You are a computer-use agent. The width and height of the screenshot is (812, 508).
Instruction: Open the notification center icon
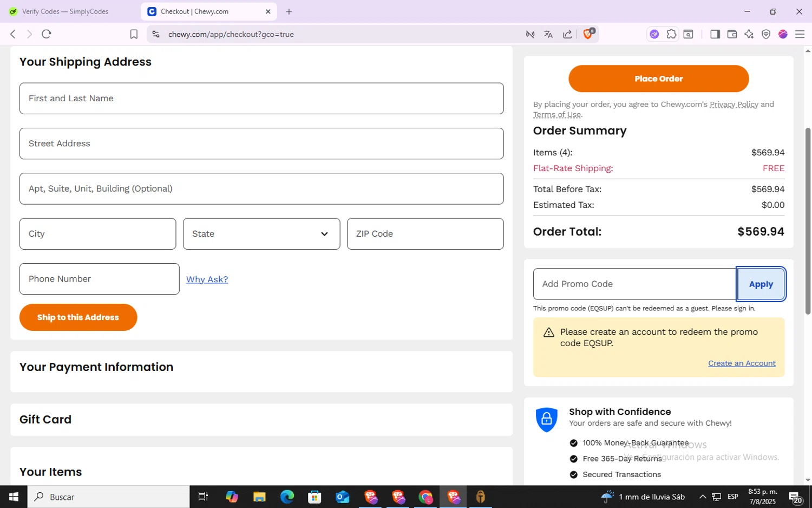coord(795,497)
